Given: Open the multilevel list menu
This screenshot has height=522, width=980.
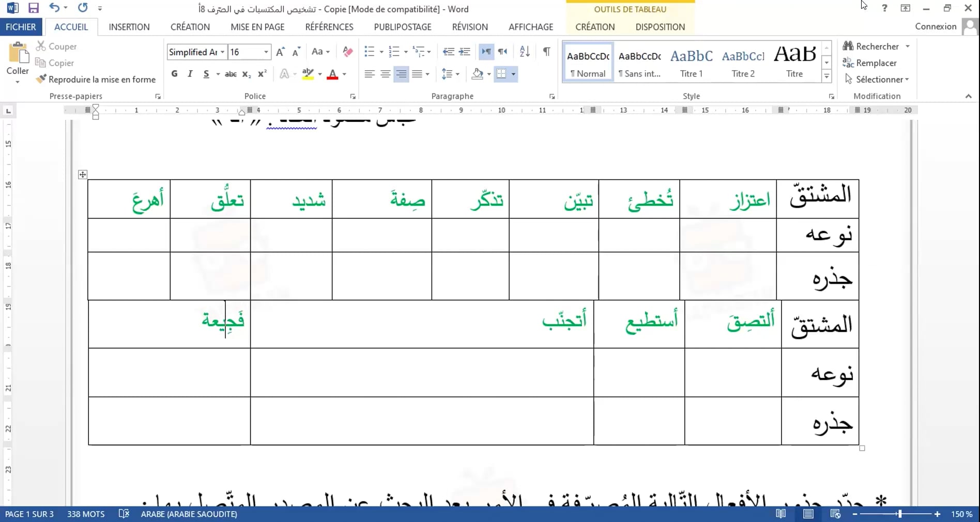Looking at the screenshot, I should (x=421, y=52).
